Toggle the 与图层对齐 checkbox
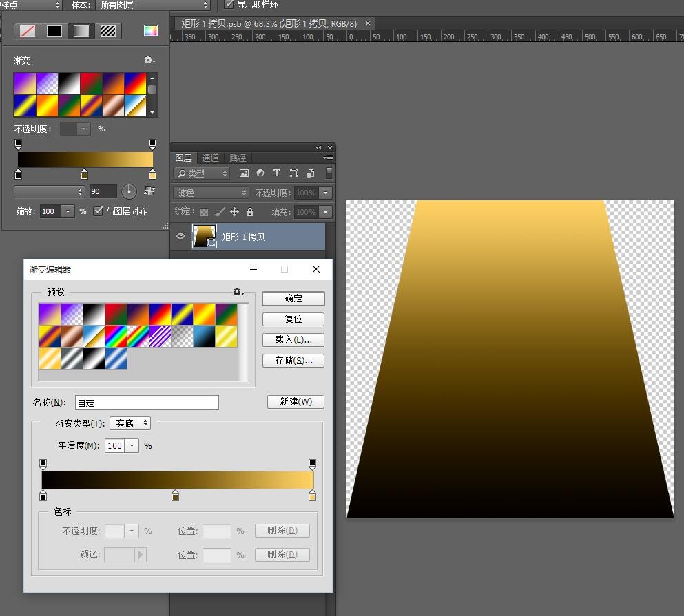This screenshot has height=616, width=684. tap(99, 211)
